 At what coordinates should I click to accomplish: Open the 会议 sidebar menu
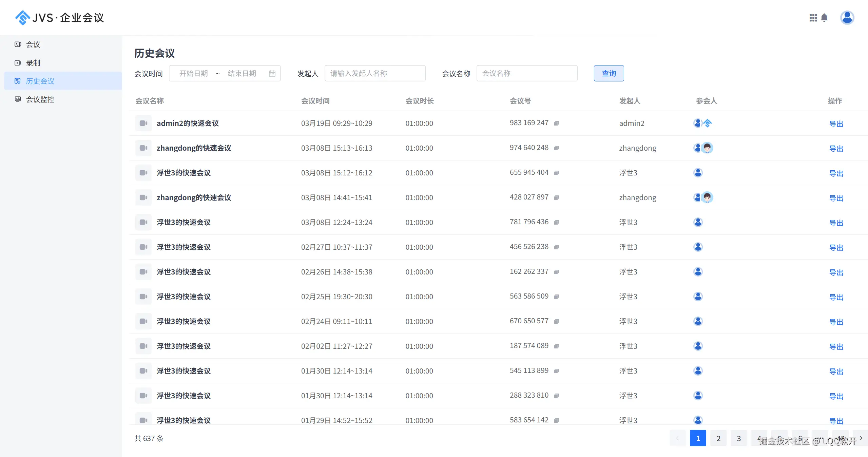[x=33, y=44]
